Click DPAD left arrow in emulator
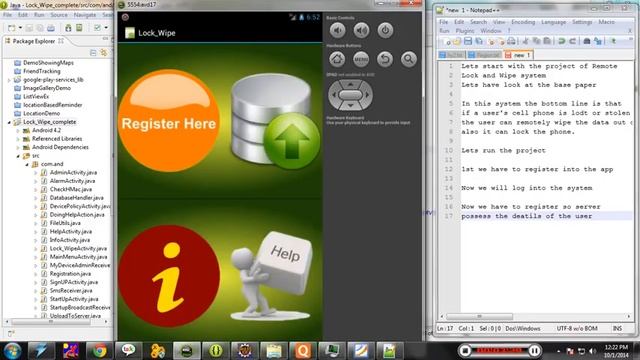 coord(334,95)
